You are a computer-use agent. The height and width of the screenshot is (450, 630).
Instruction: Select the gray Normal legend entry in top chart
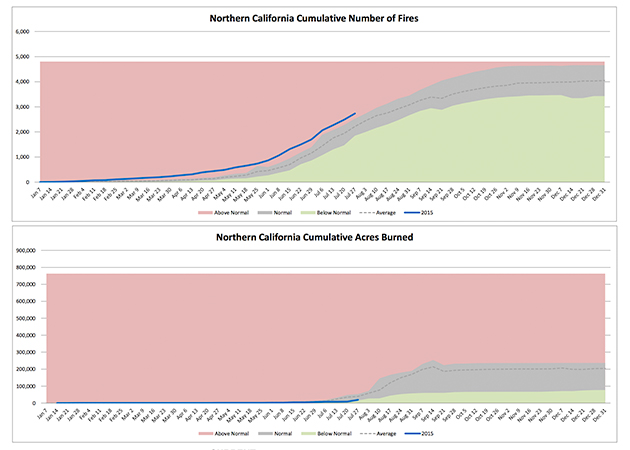click(271, 214)
